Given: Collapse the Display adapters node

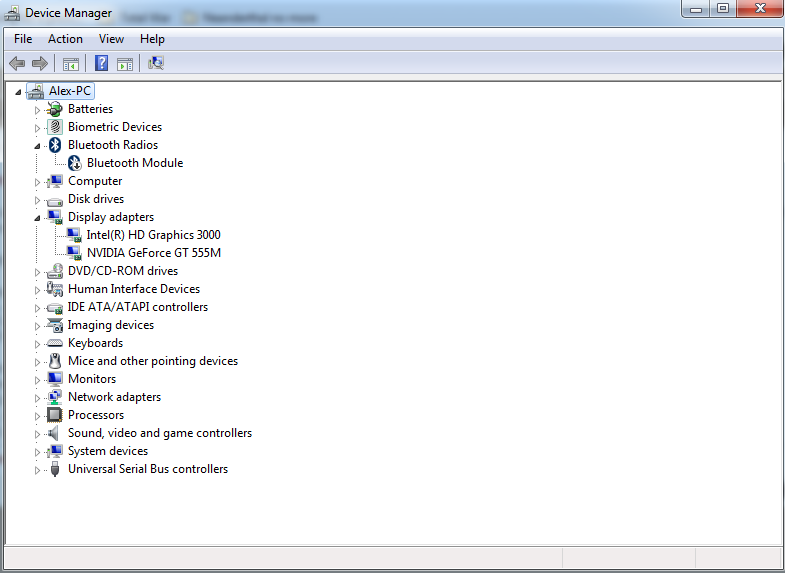Looking at the screenshot, I should pyautogui.click(x=38, y=217).
